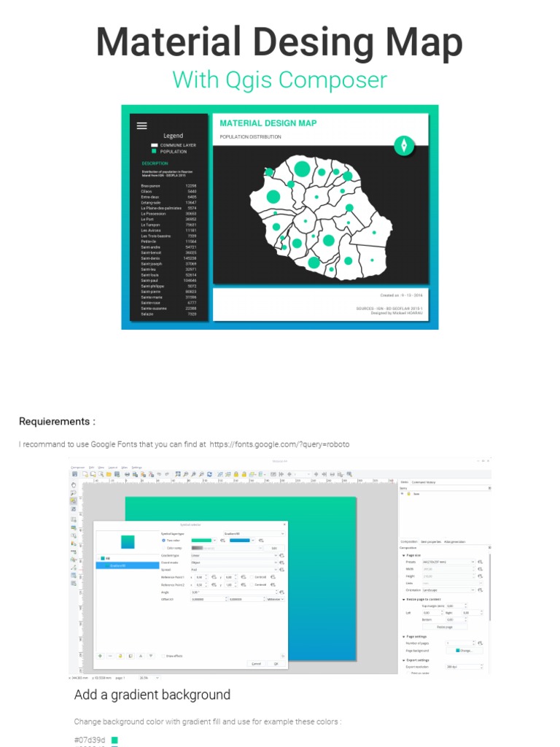Open the Edit menu in composer

[91, 468]
